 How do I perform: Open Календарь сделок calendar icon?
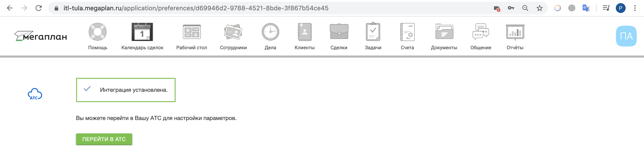pyautogui.click(x=142, y=32)
